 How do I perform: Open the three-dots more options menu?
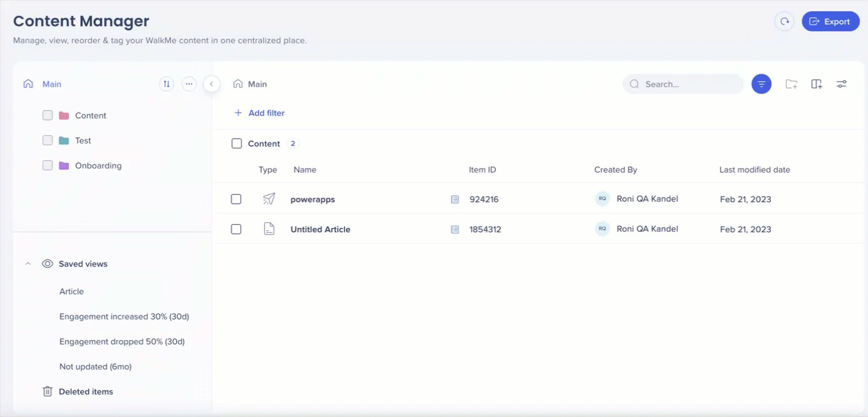(189, 84)
